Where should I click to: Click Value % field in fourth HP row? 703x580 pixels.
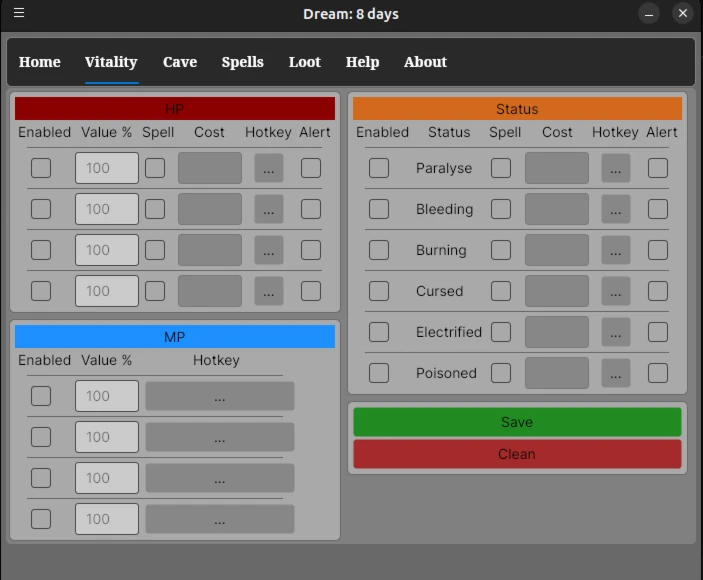(107, 291)
